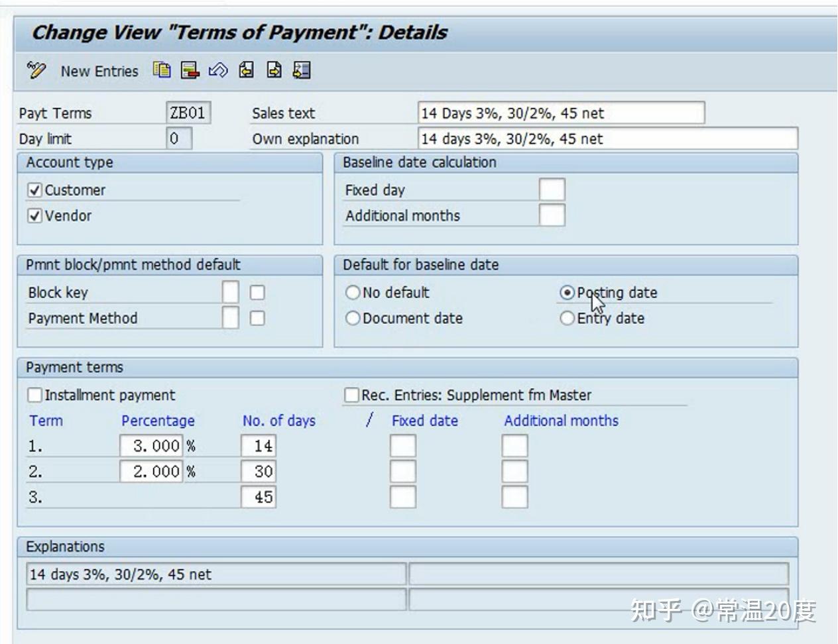The image size is (838, 644).
Task: Click the Block key input box
Action: 232,292
